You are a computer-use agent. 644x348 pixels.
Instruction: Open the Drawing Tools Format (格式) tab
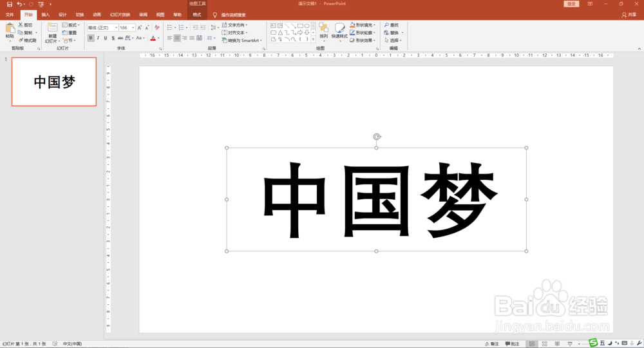coord(197,15)
